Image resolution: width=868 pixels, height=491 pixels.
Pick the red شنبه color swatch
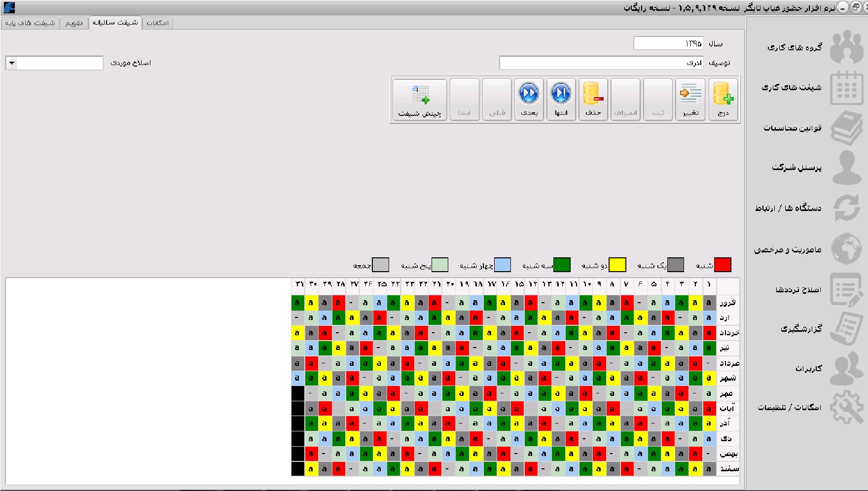pyautogui.click(x=723, y=265)
